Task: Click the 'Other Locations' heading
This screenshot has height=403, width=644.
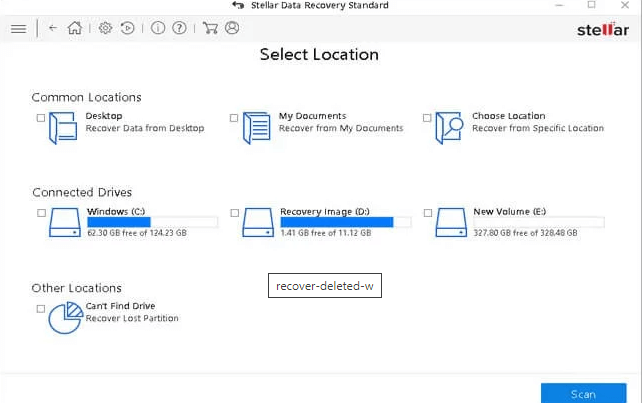Action: 77,288
